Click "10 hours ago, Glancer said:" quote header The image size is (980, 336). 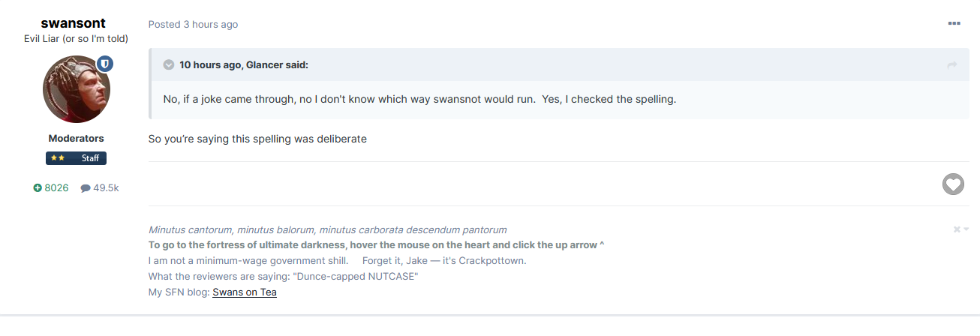coord(244,65)
